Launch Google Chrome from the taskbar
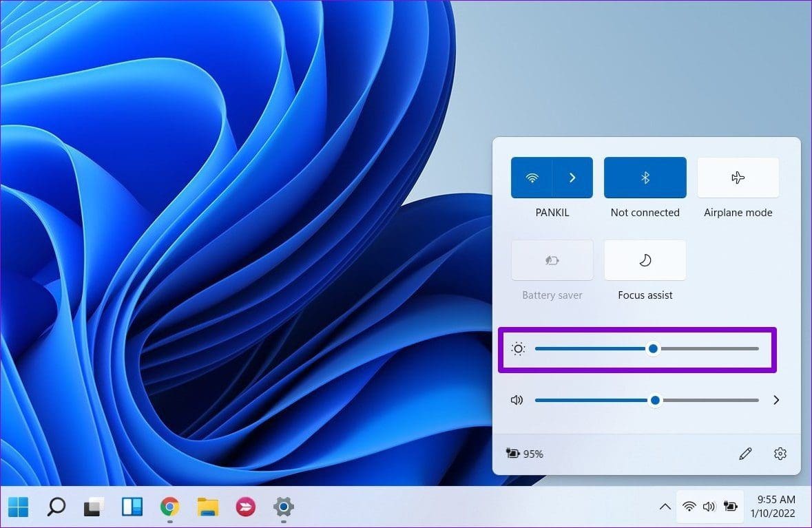The image size is (812, 528). [x=169, y=507]
